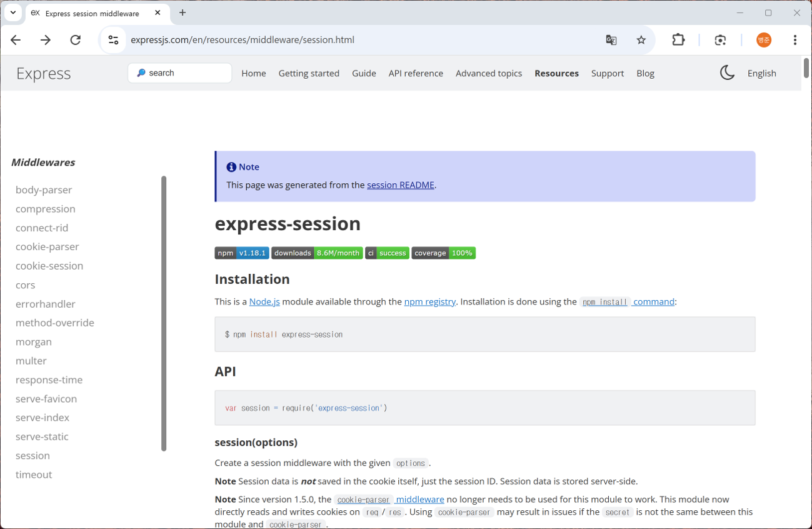The height and width of the screenshot is (529, 812).
Task: Open cookie-parser in the sidebar list
Action: click(48, 246)
